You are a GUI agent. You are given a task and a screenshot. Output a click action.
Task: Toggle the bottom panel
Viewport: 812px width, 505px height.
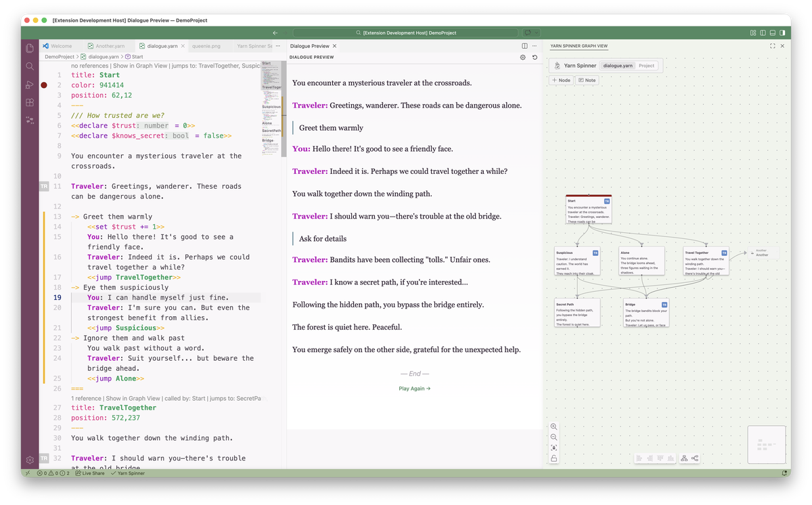click(773, 32)
